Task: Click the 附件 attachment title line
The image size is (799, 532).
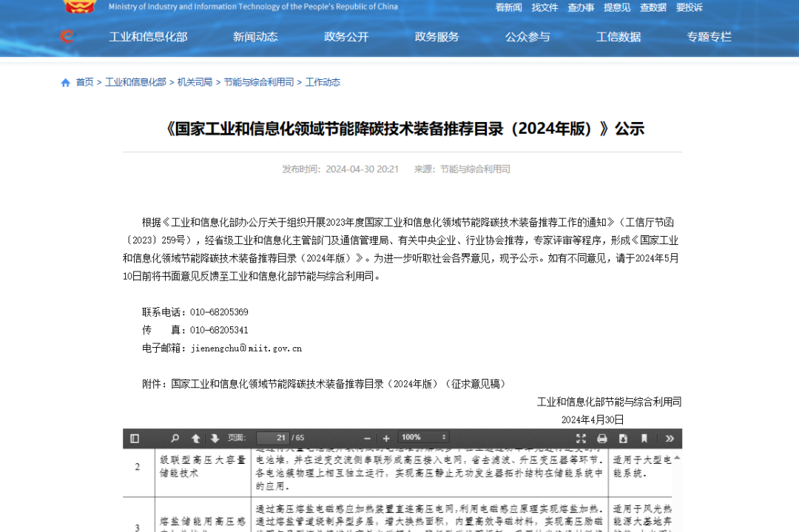Action: click(324, 384)
